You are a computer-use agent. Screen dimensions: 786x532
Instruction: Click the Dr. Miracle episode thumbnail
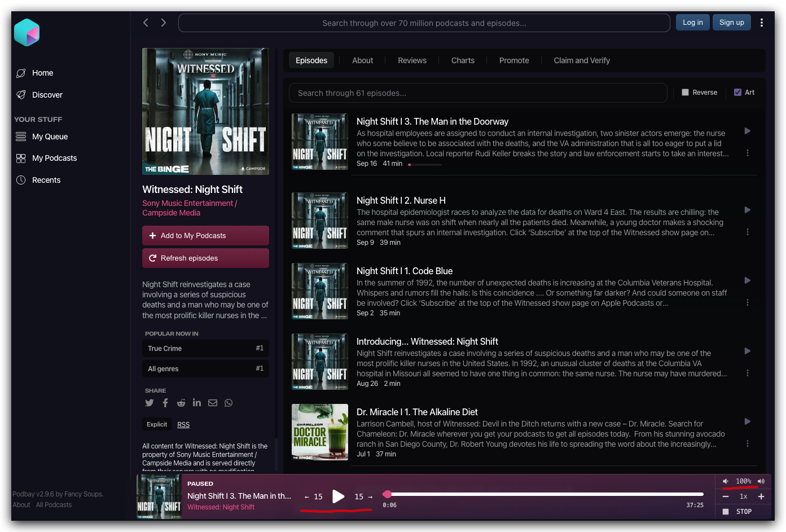[x=320, y=432]
